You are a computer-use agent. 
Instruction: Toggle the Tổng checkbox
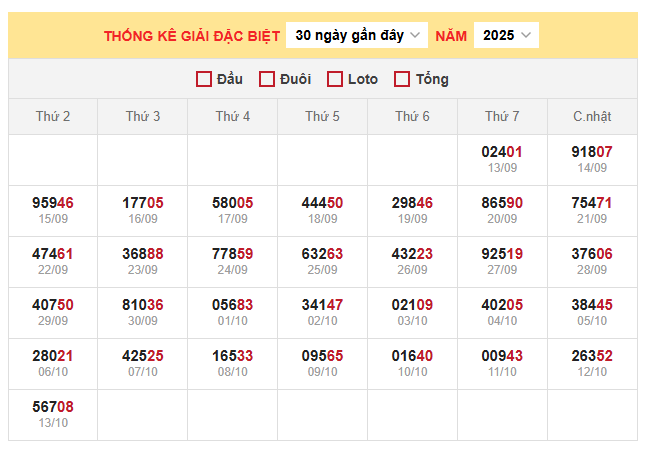coord(403,79)
